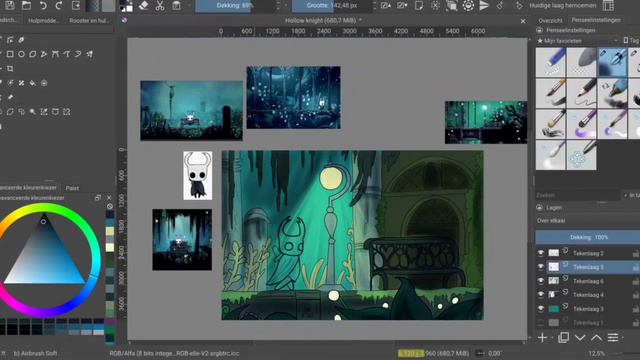Image resolution: width=640 pixels, height=360 pixels.
Task: Open the fill pattern chooser
Action: pyautogui.click(x=108, y=6)
